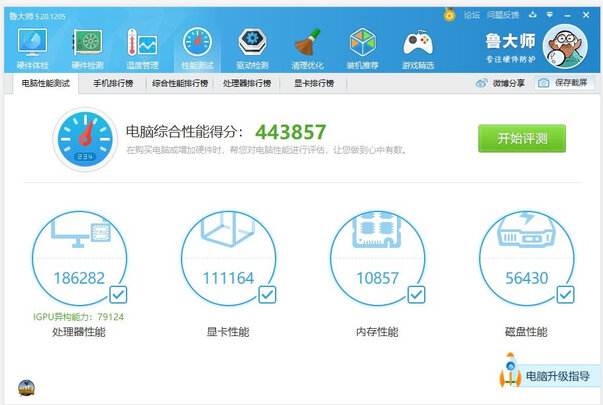
Task: Toggle the 磁盘性能 checkbox
Action: point(565,294)
